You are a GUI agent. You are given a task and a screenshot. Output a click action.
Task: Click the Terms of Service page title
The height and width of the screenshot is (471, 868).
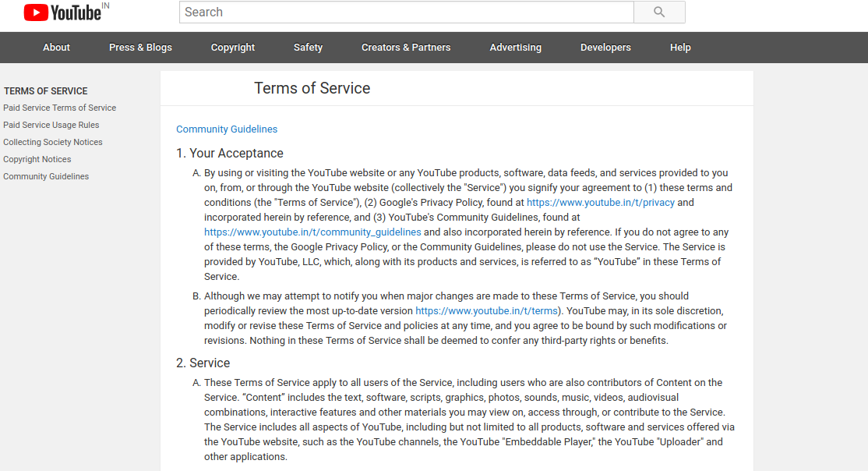312,88
